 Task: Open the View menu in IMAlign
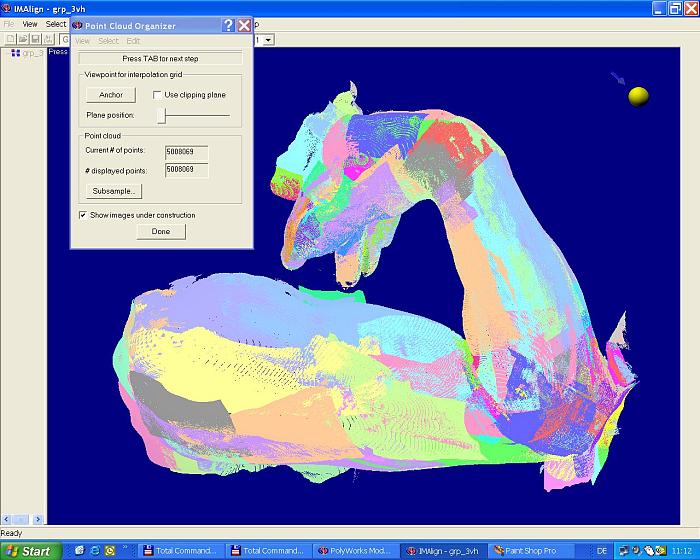tap(30, 24)
